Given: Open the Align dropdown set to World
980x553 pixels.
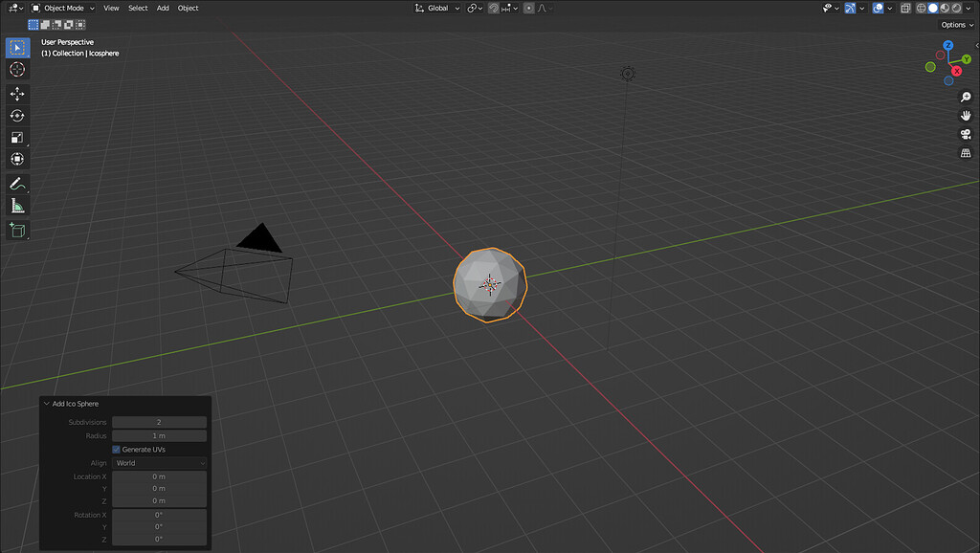Looking at the screenshot, I should point(159,462).
